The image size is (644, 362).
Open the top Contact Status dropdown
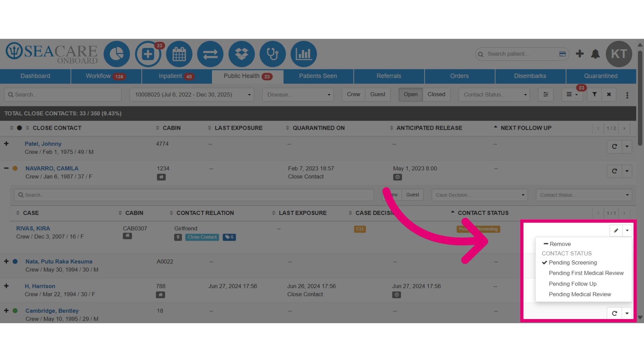coord(494,95)
